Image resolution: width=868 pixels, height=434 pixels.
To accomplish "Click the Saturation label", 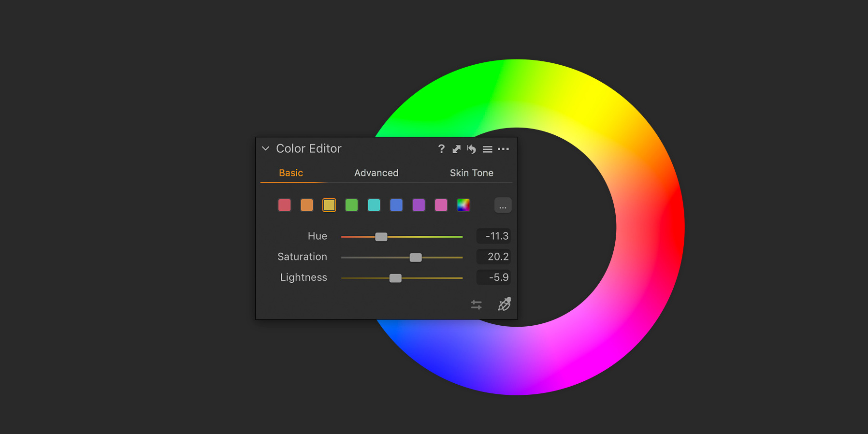I will click(x=302, y=257).
